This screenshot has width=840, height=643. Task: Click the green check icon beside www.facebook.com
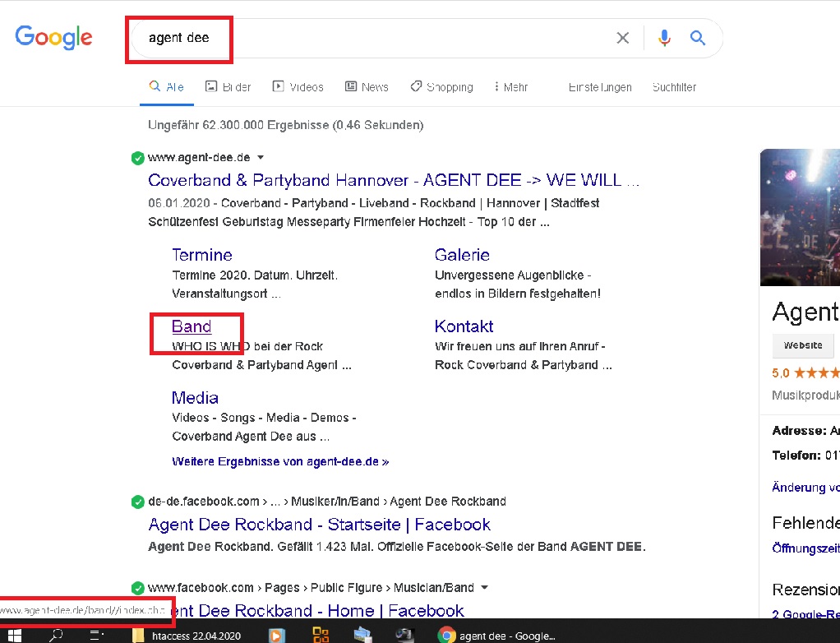coord(138,589)
